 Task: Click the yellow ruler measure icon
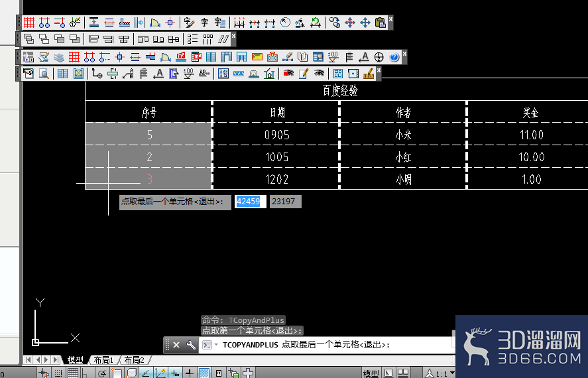(x=369, y=74)
